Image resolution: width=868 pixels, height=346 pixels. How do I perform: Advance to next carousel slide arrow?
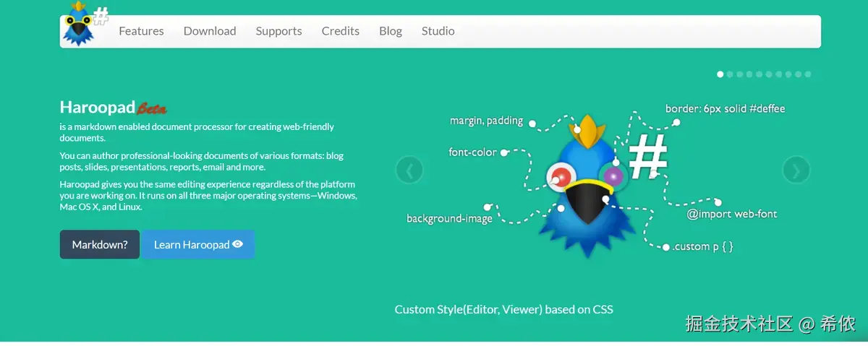(796, 170)
